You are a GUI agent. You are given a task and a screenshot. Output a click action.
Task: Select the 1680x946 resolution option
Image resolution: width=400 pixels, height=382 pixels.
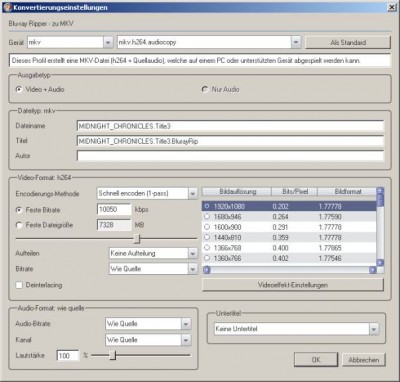(x=207, y=217)
